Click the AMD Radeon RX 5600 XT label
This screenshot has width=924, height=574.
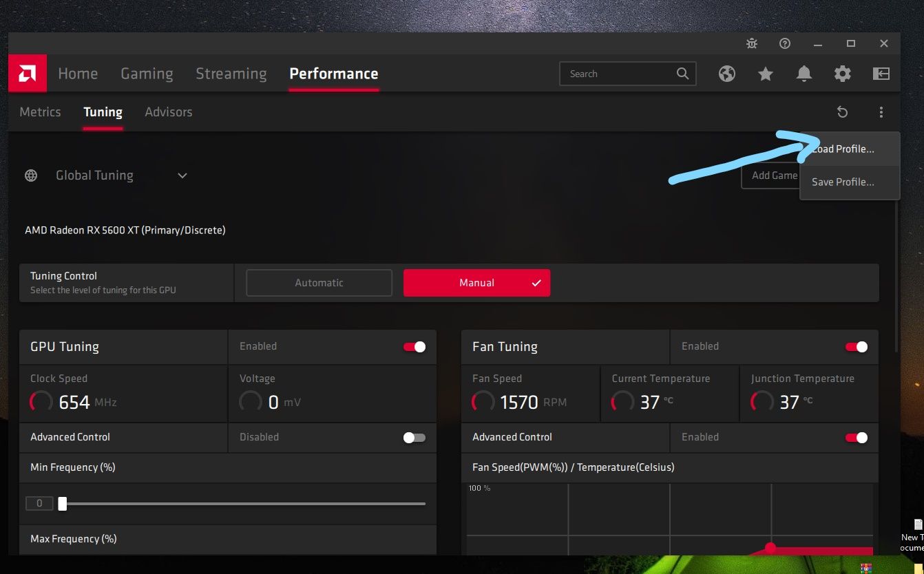125,230
